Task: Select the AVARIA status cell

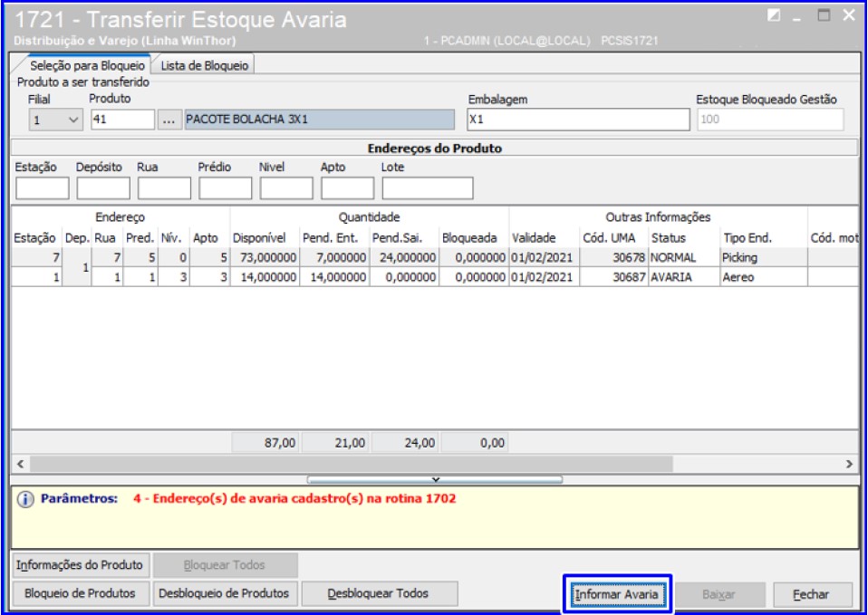Action: pyautogui.click(x=684, y=277)
